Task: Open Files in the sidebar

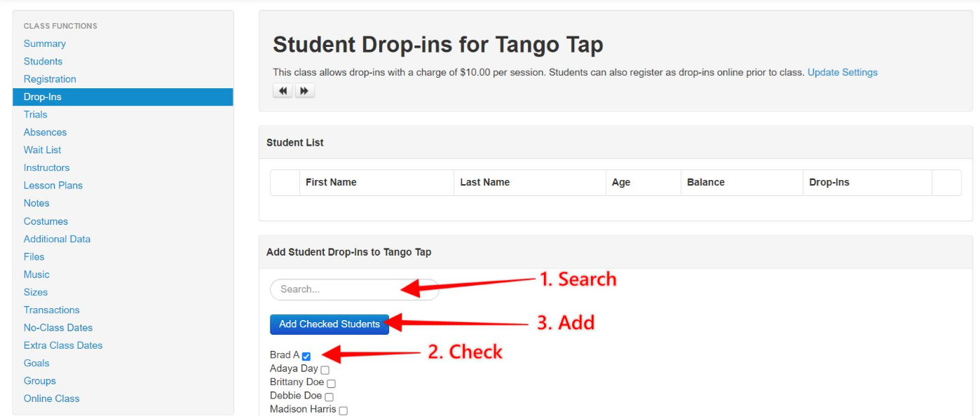Action: (34, 257)
